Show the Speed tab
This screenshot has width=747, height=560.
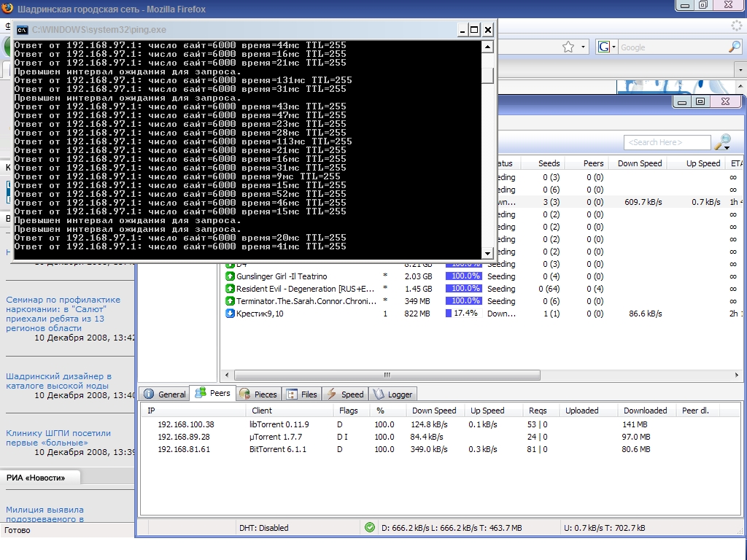click(346, 394)
